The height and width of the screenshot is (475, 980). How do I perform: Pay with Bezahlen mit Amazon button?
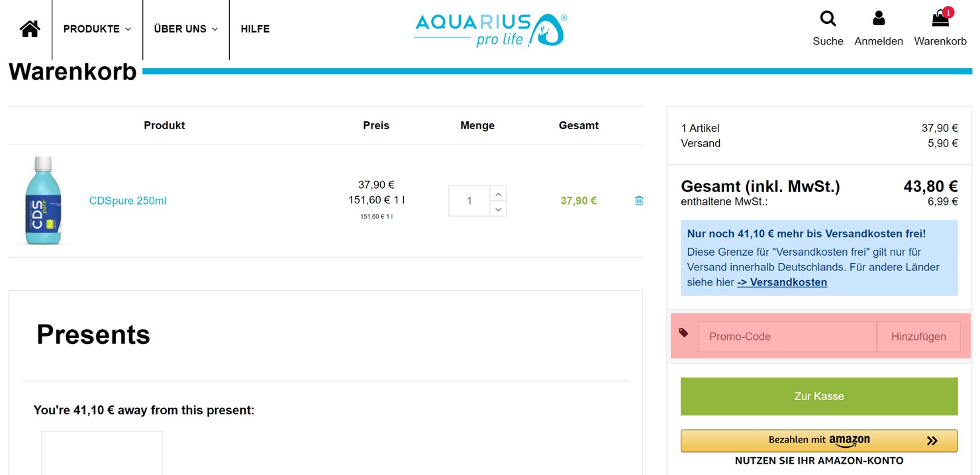(x=819, y=441)
